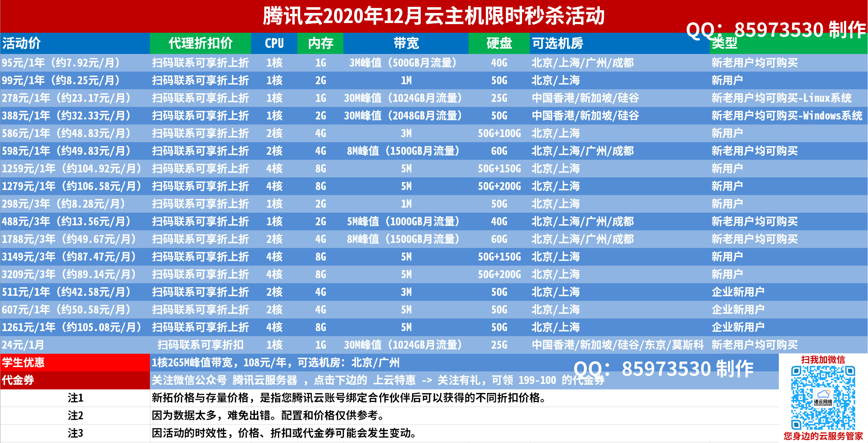Click the 扫我加微信 label
The height and width of the screenshot is (443, 868).
[823, 360]
